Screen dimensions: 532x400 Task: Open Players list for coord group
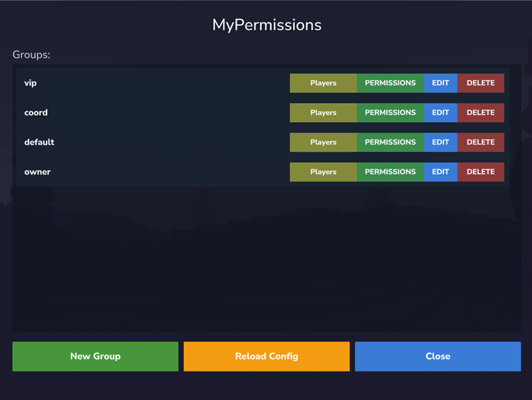[x=323, y=113]
